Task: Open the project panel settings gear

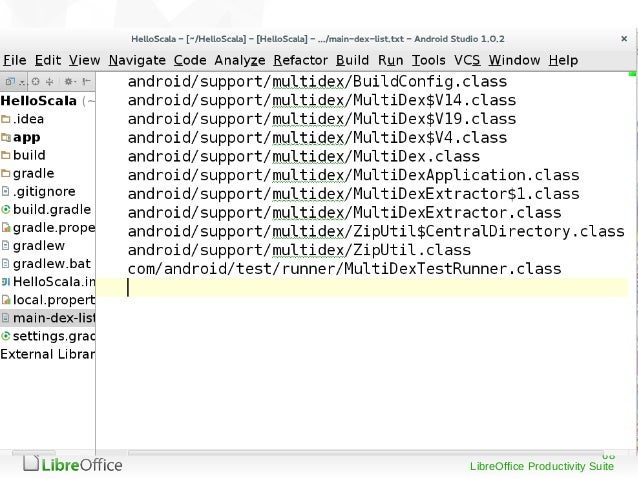Action: point(69,82)
